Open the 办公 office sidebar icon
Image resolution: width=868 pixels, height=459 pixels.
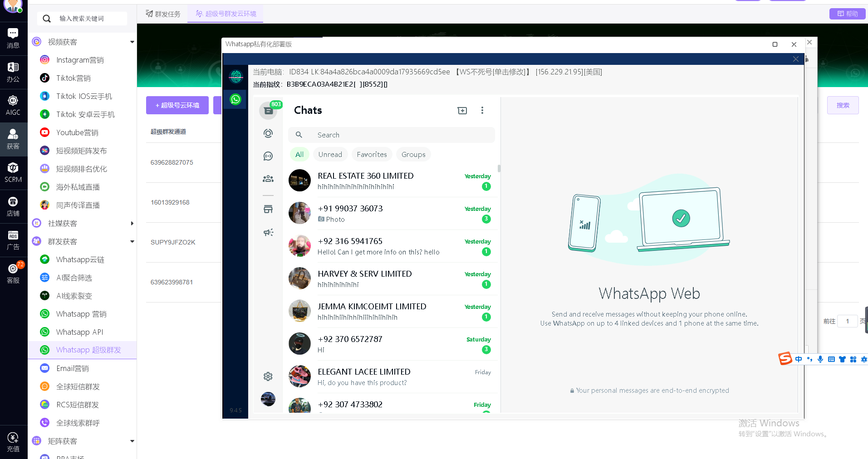point(13,72)
